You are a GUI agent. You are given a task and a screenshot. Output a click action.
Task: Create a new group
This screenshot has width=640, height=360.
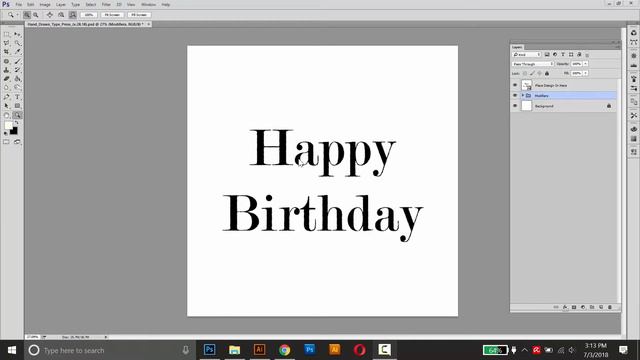click(592, 307)
